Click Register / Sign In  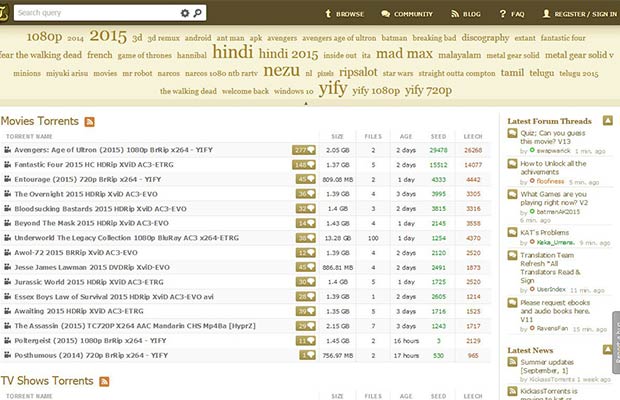tap(578, 15)
